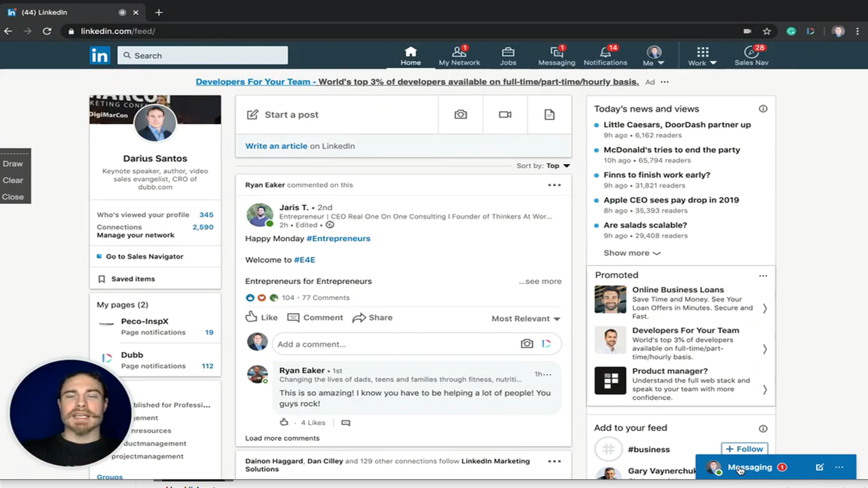Launch Sales Nav compass icon
This screenshot has width=868, height=488.
tap(751, 56)
